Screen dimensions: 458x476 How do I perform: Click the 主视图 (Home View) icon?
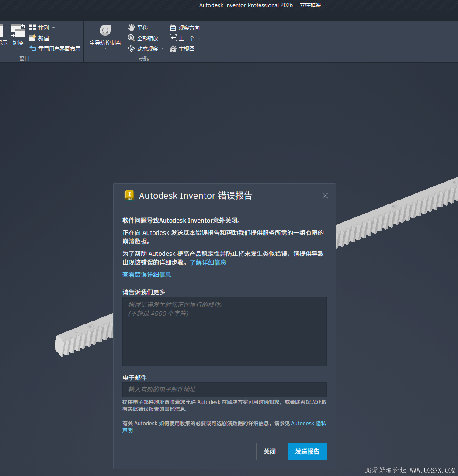(182, 48)
